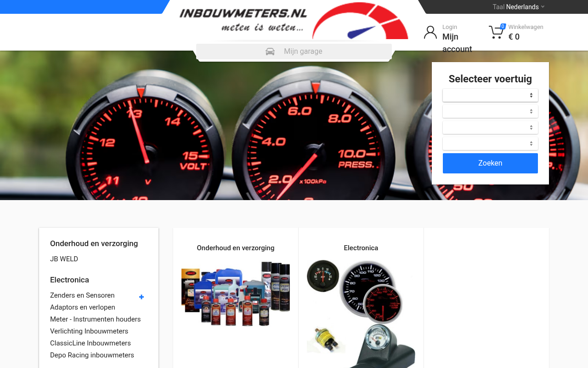Click the user account profile icon
Image resolution: width=588 pixels, height=368 pixels.
click(x=430, y=32)
